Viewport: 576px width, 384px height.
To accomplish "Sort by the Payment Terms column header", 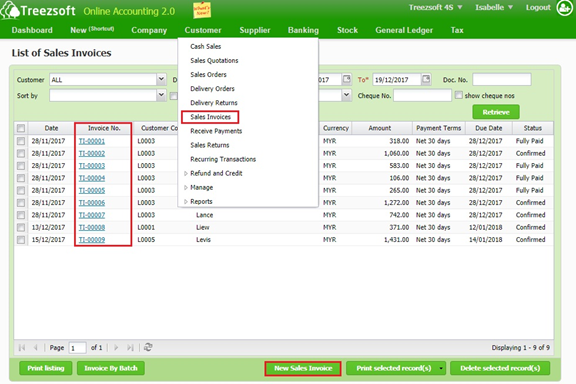I will (x=439, y=128).
